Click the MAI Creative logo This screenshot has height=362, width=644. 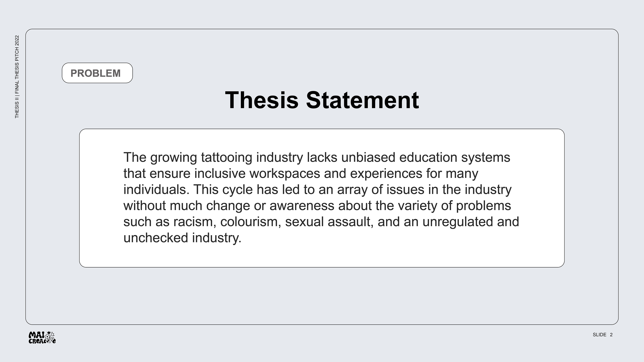click(42, 338)
